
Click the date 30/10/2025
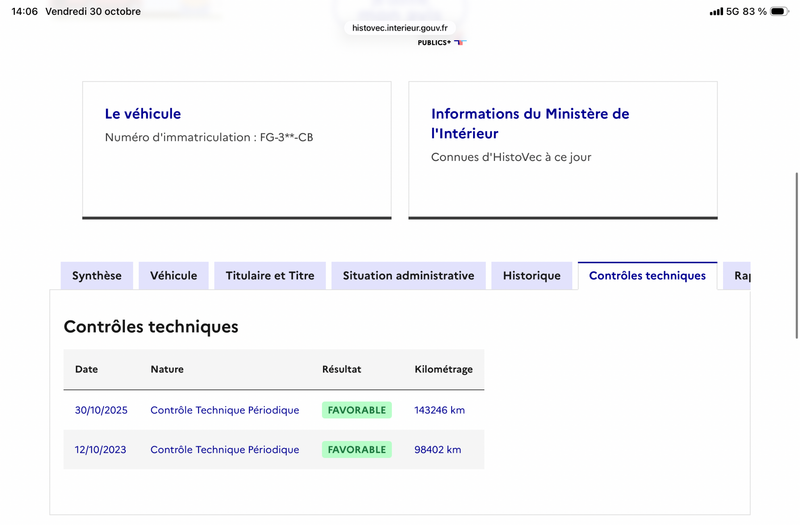coord(101,410)
